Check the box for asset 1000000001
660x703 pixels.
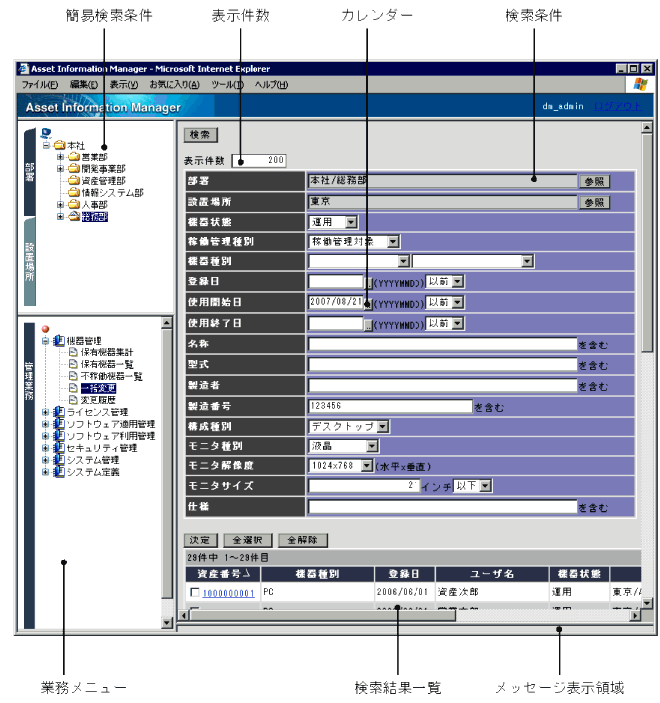coord(195,592)
